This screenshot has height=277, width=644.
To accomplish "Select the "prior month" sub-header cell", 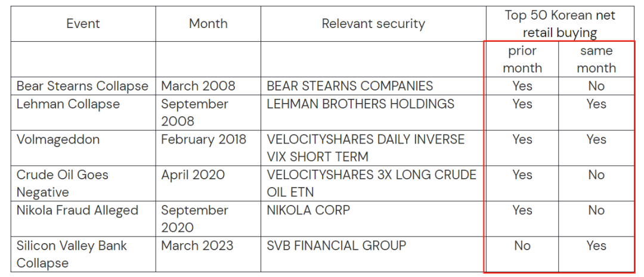I will pyautogui.click(x=522, y=59).
